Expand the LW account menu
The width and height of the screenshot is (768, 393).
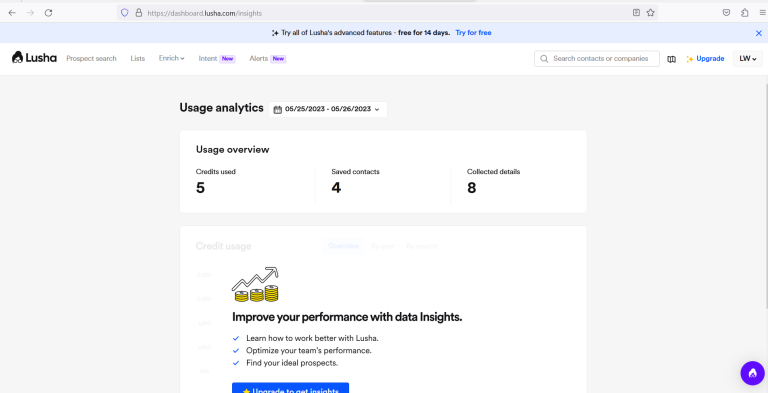pos(747,59)
